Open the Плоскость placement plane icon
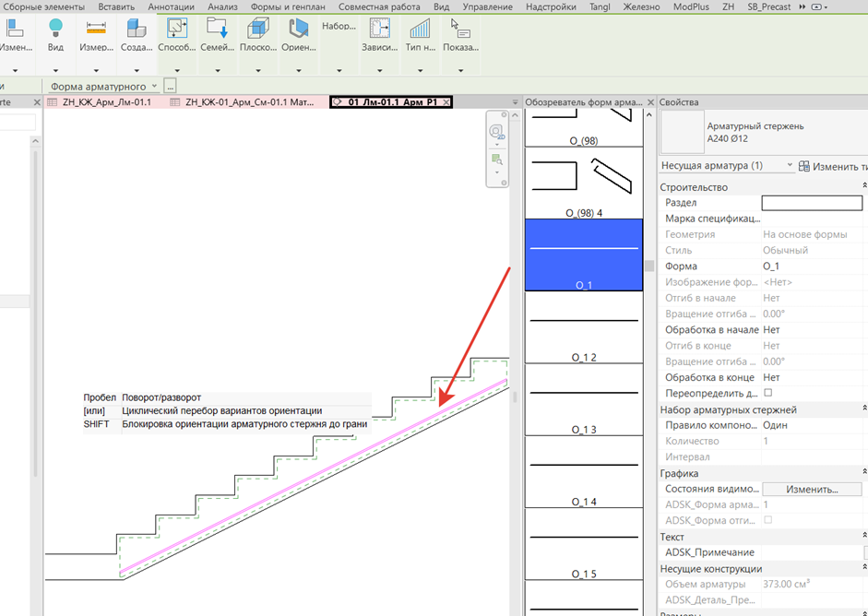Image resolution: width=868 pixels, height=616 pixels. click(x=258, y=28)
